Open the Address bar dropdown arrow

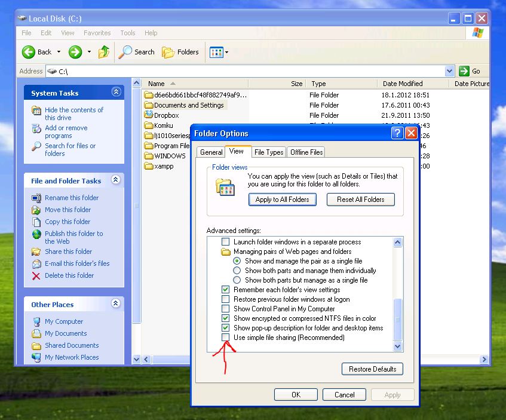[450, 71]
